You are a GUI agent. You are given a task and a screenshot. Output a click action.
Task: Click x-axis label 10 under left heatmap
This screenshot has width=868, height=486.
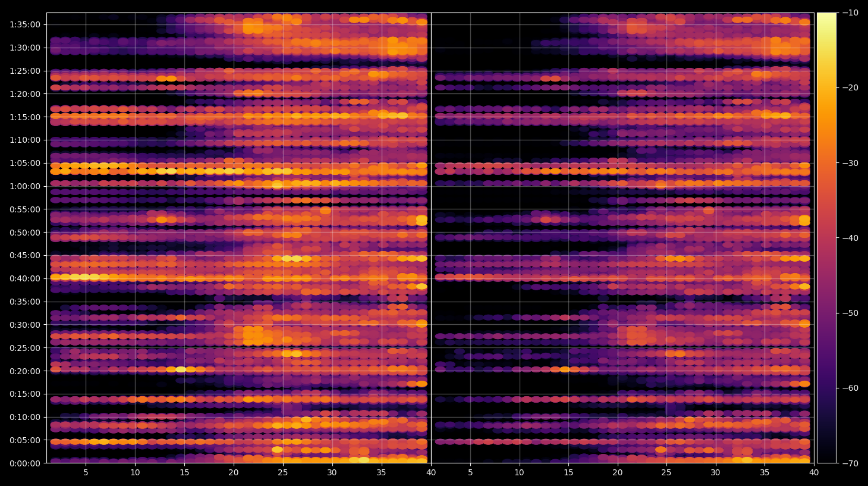pyautogui.click(x=135, y=472)
